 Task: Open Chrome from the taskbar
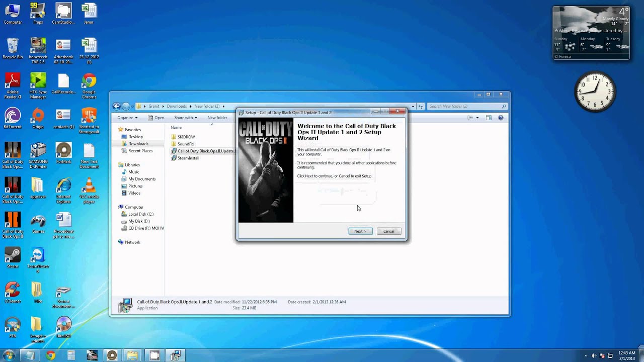tap(50, 355)
